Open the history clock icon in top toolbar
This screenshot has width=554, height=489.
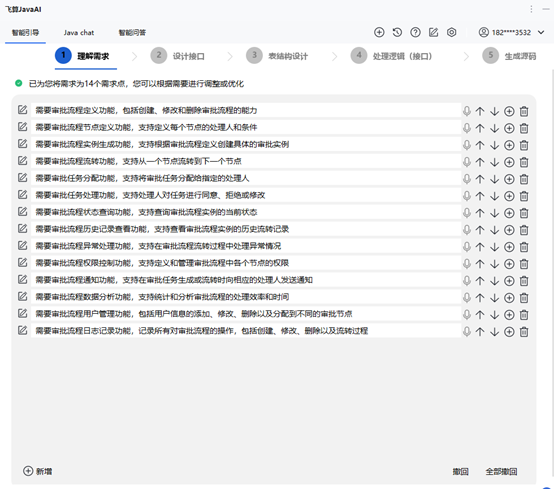(397, 33)
